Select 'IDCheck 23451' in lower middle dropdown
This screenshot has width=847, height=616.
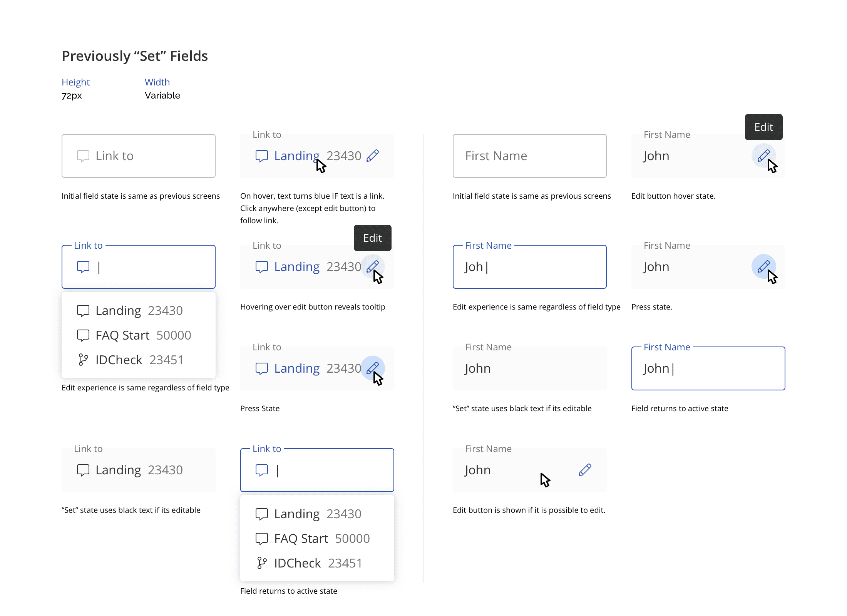[318, 563]
